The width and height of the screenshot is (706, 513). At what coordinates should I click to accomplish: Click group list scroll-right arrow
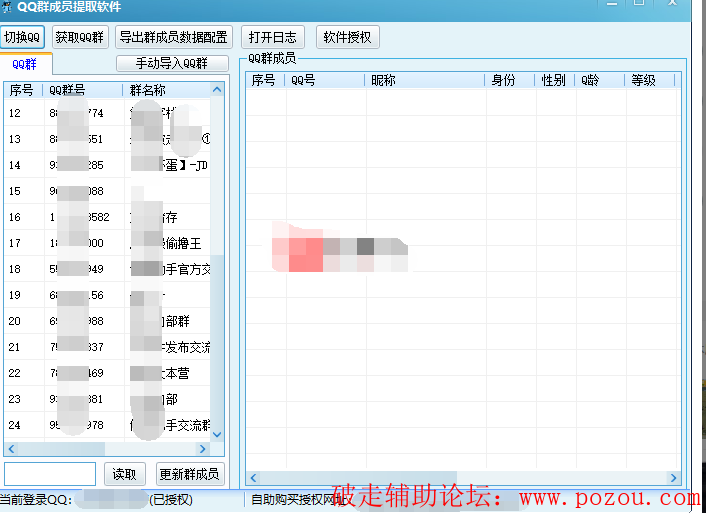pyautogui.click(x=203, y=449)
